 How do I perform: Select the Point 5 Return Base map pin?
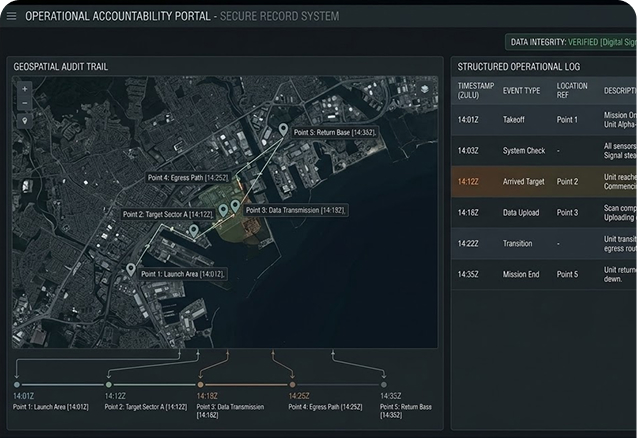pyautogui.click(x=284, y=129)
